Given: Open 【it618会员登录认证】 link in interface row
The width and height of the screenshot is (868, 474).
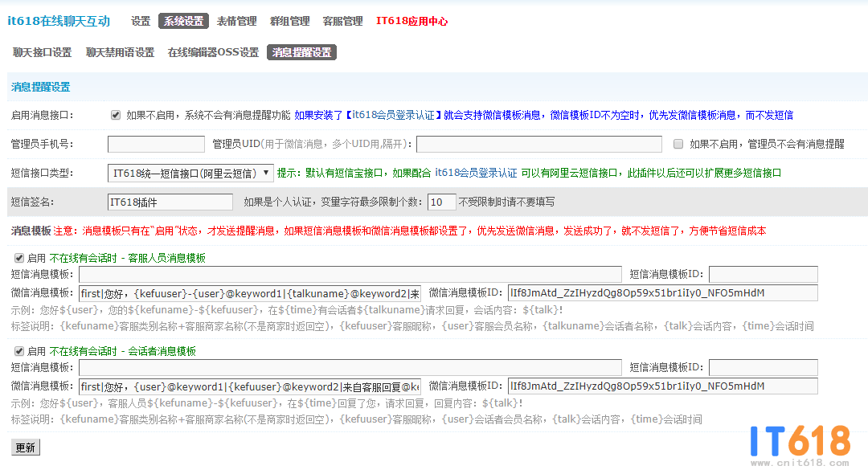Looking at the screenshot, I should (x=393, y=115).
